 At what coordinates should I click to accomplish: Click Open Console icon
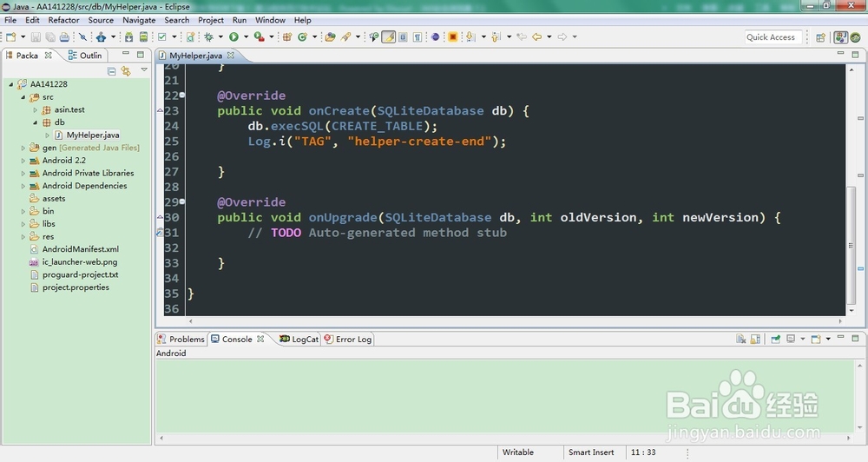point(815,339)
